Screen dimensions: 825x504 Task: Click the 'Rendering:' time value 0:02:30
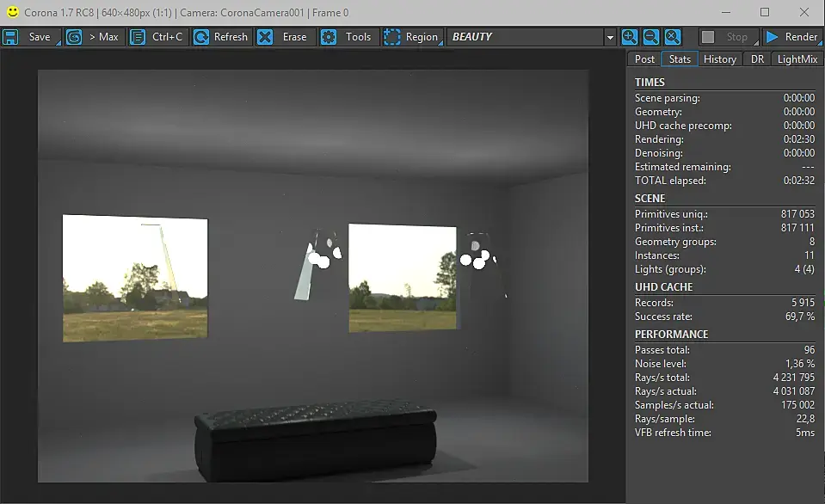tap(798, 138)
